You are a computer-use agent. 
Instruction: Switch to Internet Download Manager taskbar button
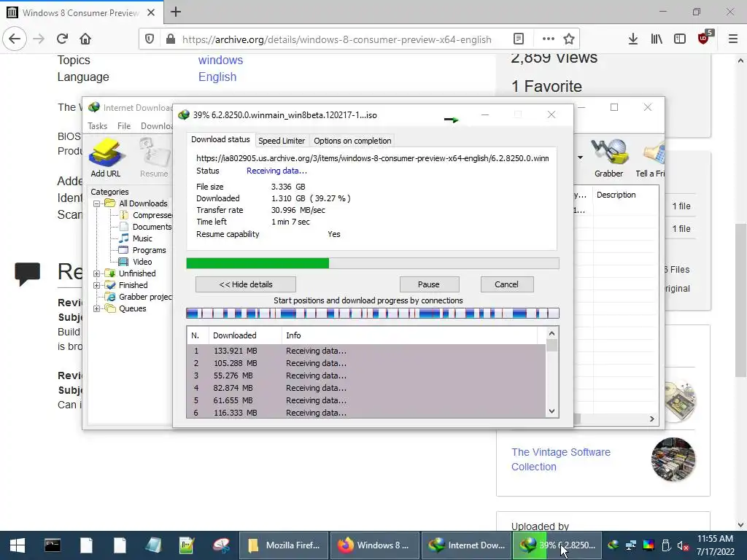tap(467, 545)
